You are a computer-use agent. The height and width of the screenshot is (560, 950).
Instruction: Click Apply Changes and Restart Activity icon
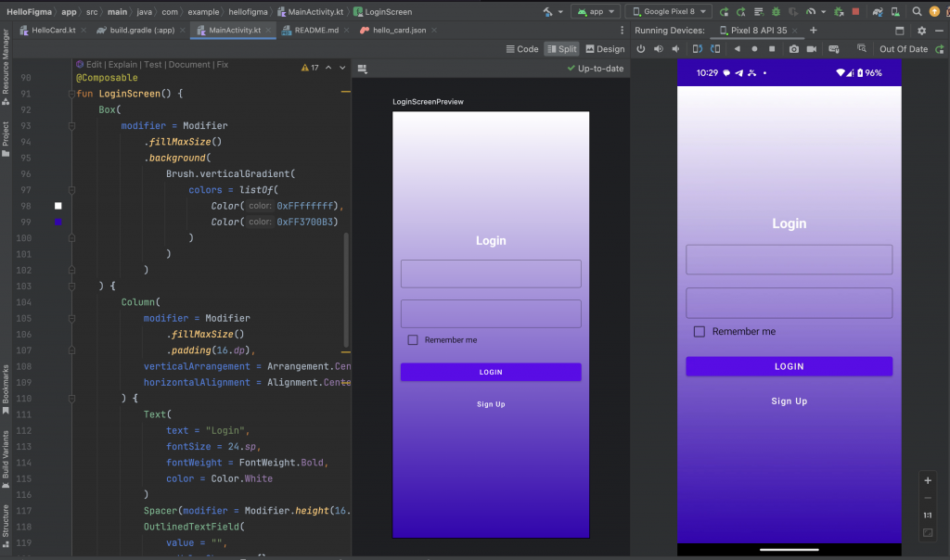pos(740,11)
